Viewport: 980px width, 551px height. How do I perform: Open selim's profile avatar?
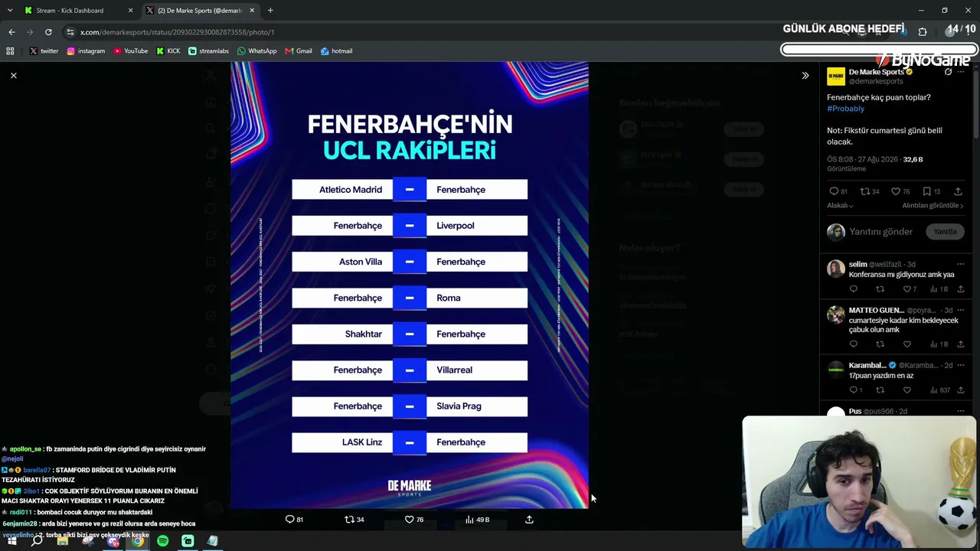coord(836,269)
